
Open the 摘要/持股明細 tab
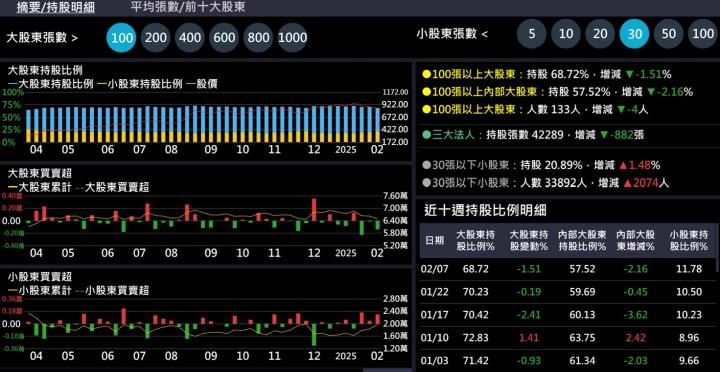(x=56, y=7)
